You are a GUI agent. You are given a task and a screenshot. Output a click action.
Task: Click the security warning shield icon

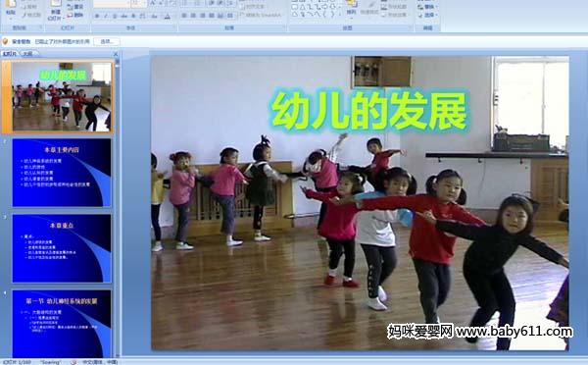tap(5, 41)
